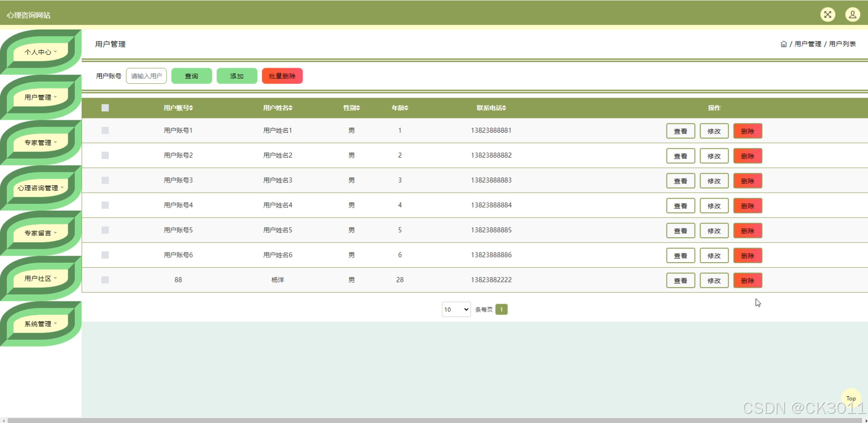Sort by 联系电话 column arrows
This screenshot has width=868, height=423.
[x=504, y=108]
